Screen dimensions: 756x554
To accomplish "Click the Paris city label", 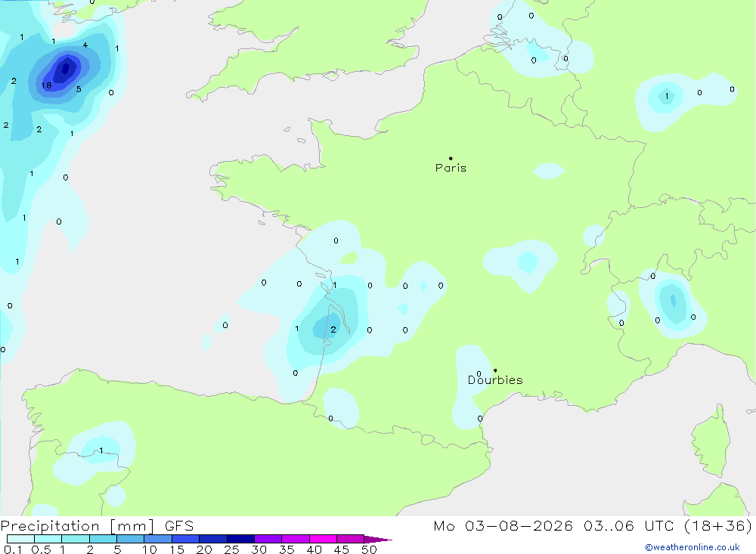I will (x=451, y=168).
